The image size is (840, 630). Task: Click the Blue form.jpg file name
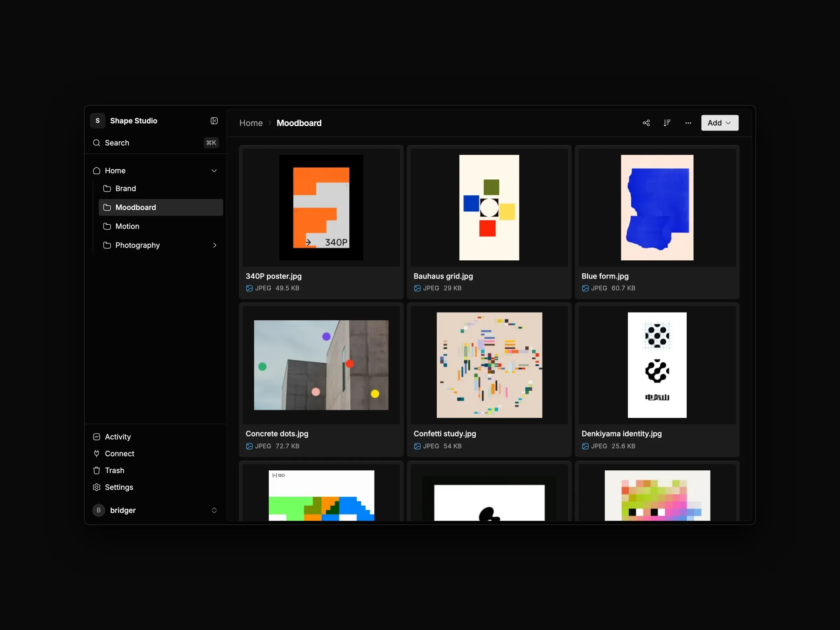tap(605, 276)
